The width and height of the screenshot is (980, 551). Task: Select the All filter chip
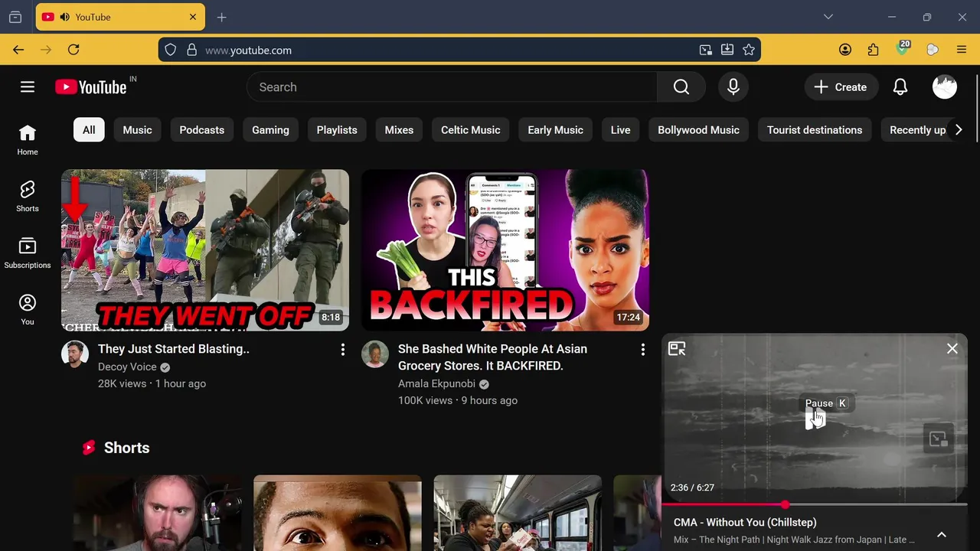89,130
